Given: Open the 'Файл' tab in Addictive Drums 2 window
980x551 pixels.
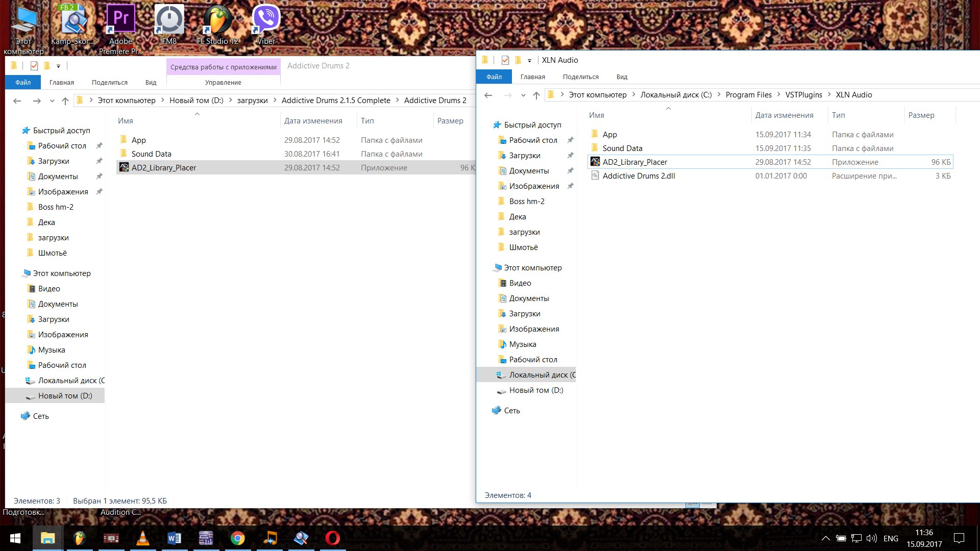Looking at the screenshot, I should 23,83.
